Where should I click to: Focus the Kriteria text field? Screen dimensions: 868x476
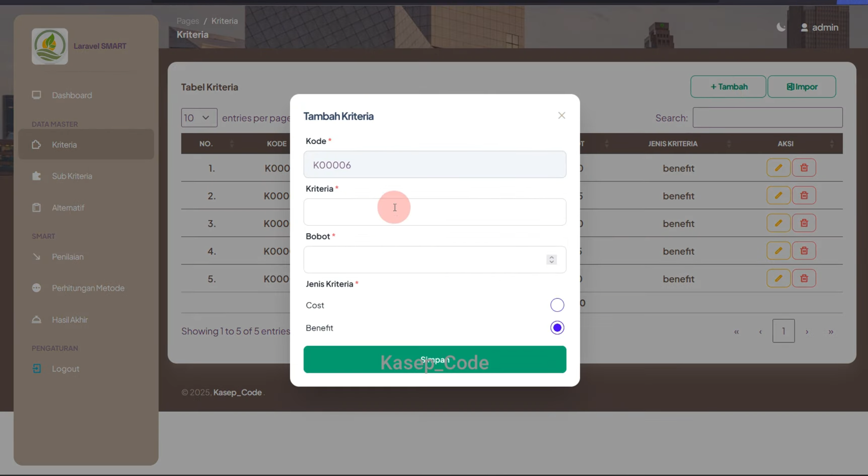pos(435,212)
